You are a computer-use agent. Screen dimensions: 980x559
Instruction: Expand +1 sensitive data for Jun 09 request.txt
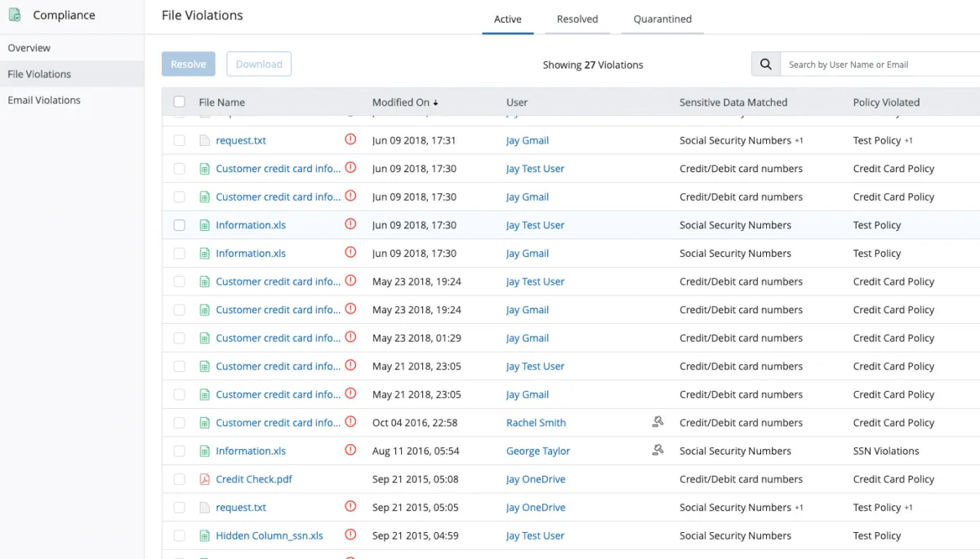tap(799, 141)
